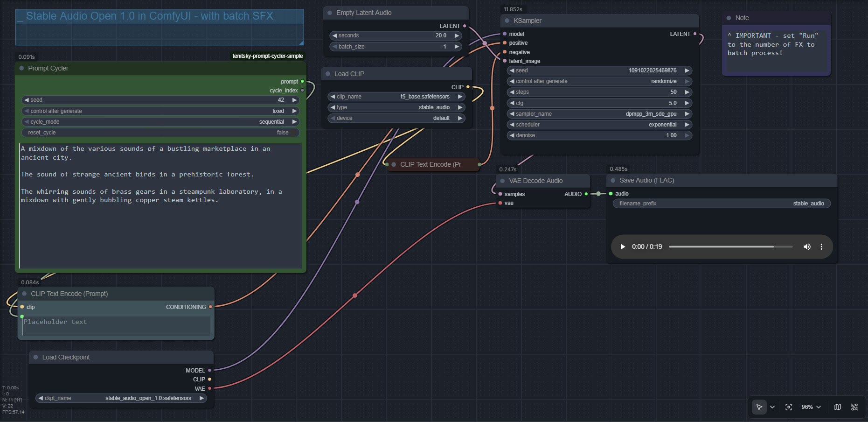Open the cycle_mode sequential selector

click(x=160, y=122)
